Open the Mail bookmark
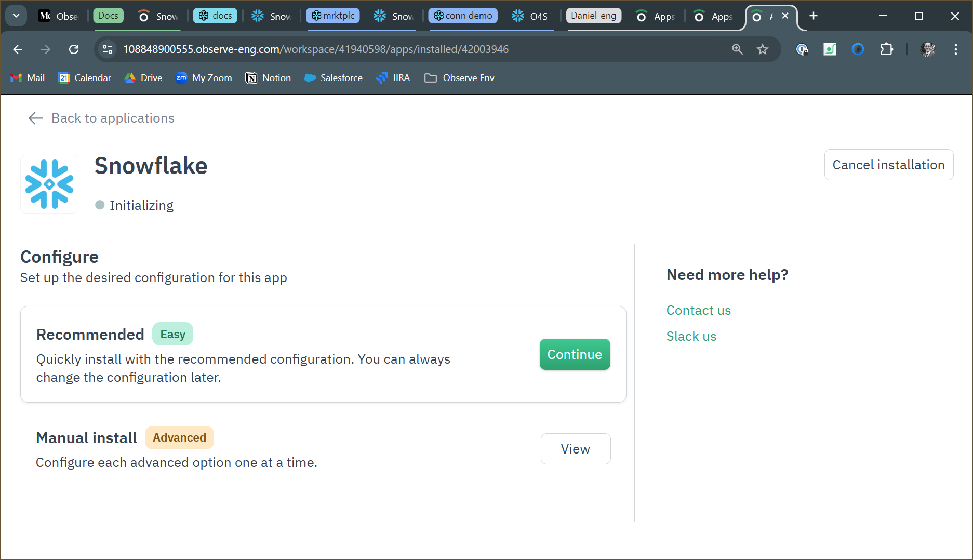This screenshot has height=560, width=973. coord(28,78)
